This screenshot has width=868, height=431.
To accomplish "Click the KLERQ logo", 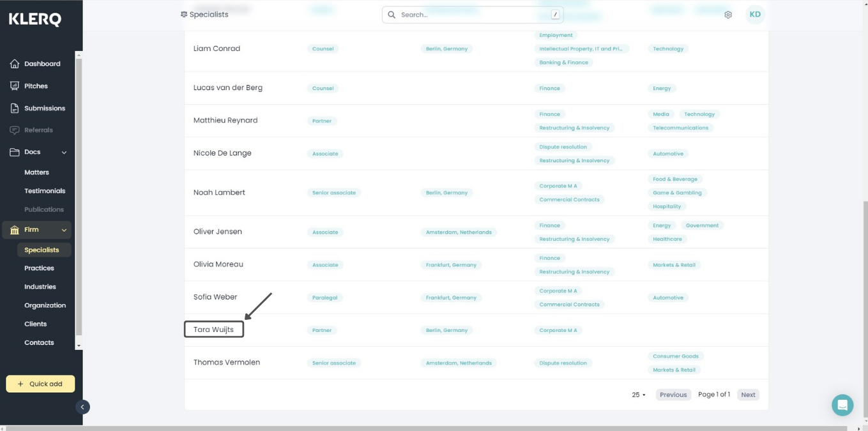I will (35, 19).
